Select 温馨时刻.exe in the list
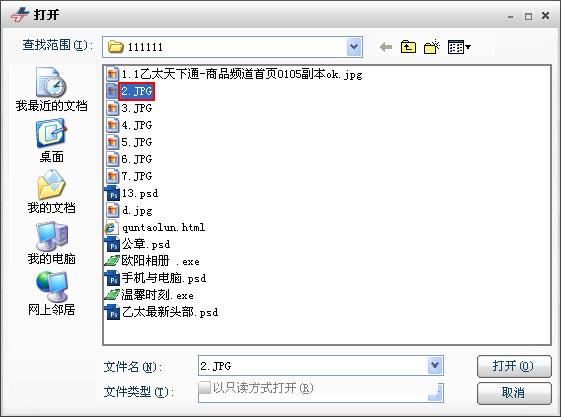The image size is (561, 417). click(150, 295)
